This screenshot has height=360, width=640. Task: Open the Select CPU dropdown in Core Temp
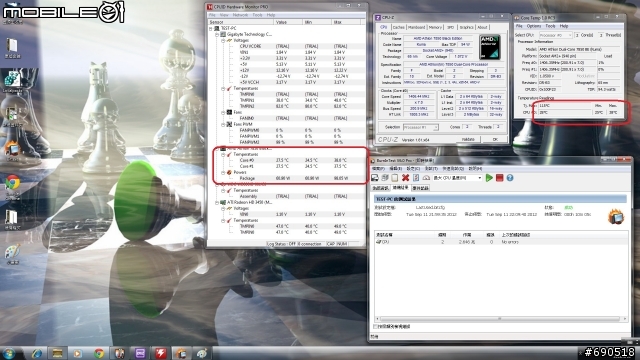tap(556, 35)
